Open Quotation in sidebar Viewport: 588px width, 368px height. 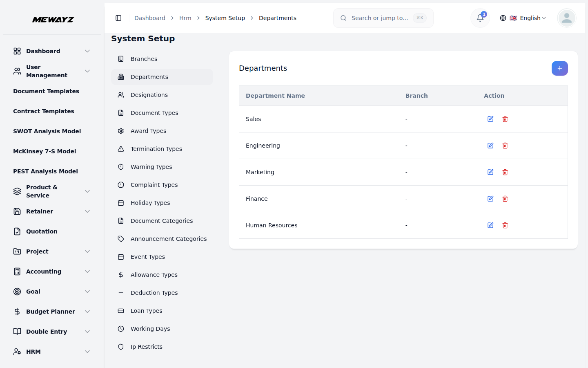pyautogui.click(x=51, y=231)
